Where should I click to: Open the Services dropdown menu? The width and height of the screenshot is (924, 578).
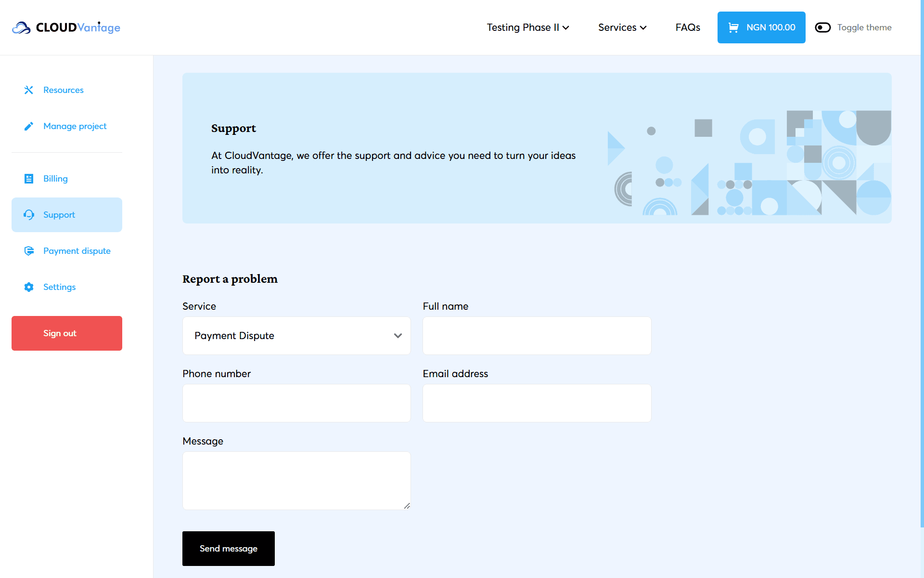click(622, 27)
